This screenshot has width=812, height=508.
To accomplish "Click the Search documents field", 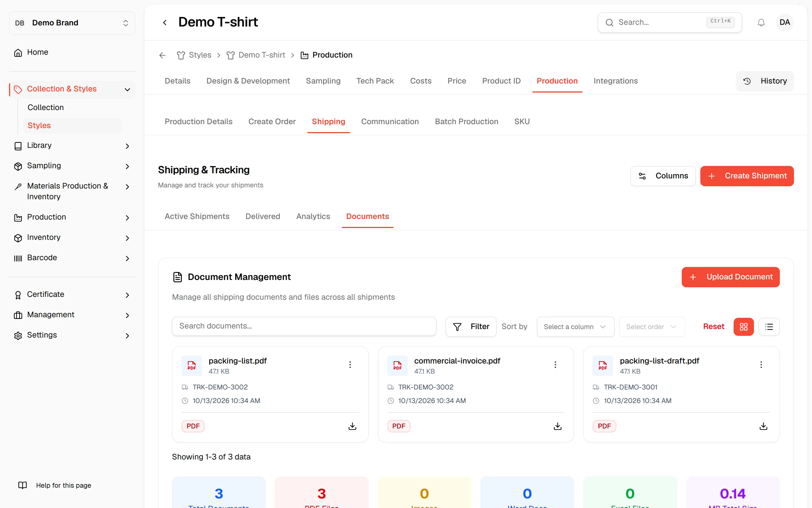I will [x=304, y=326].
